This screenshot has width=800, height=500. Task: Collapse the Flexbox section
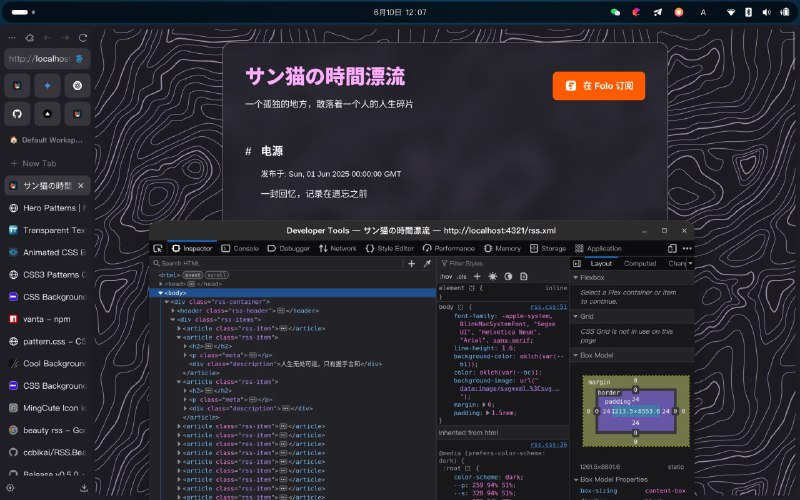(x=575, y=277)
